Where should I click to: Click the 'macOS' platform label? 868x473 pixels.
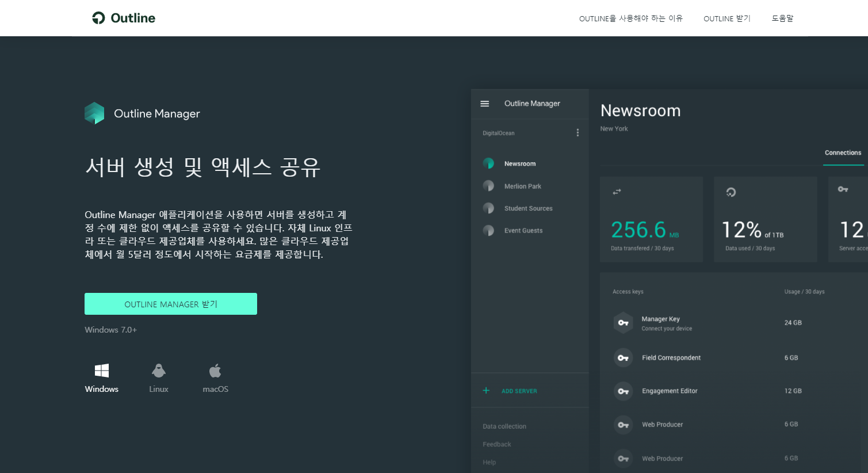click(x=216, y=389)
